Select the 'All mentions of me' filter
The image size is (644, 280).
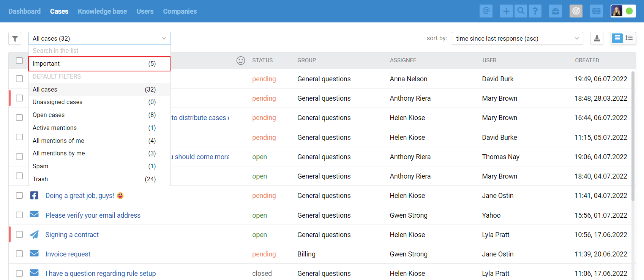pyautogui.click(x=99, y=141)
